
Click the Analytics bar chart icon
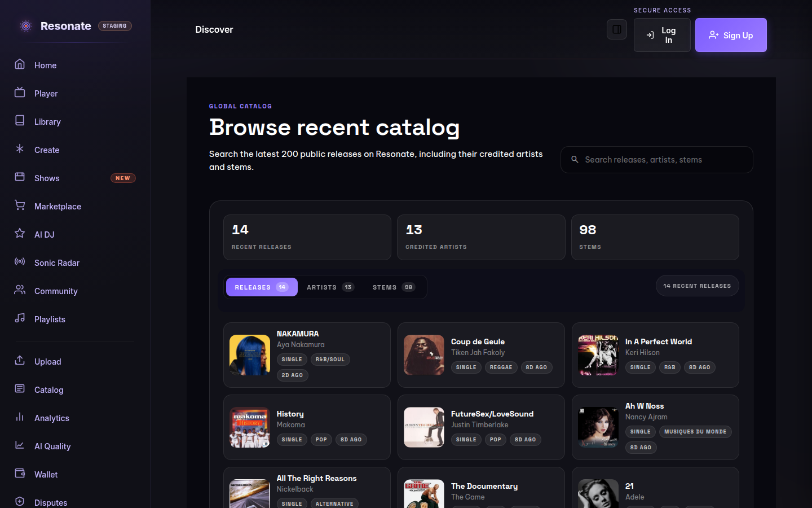pos(20,417)
